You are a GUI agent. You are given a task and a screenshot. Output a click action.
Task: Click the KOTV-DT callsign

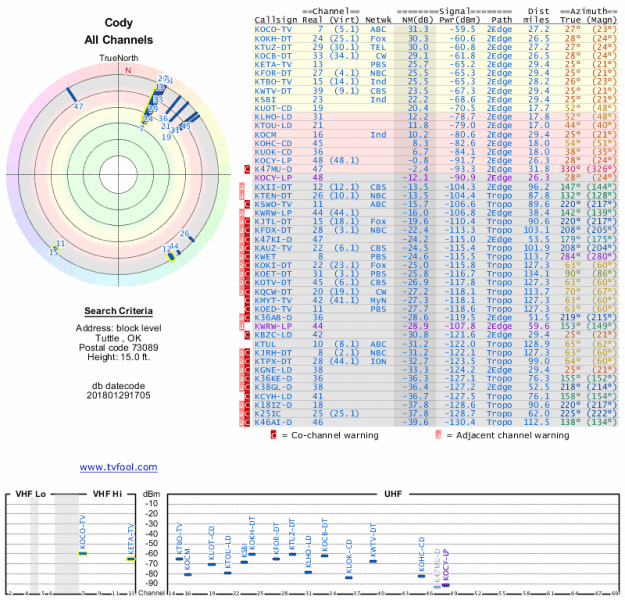click(273, 283)
